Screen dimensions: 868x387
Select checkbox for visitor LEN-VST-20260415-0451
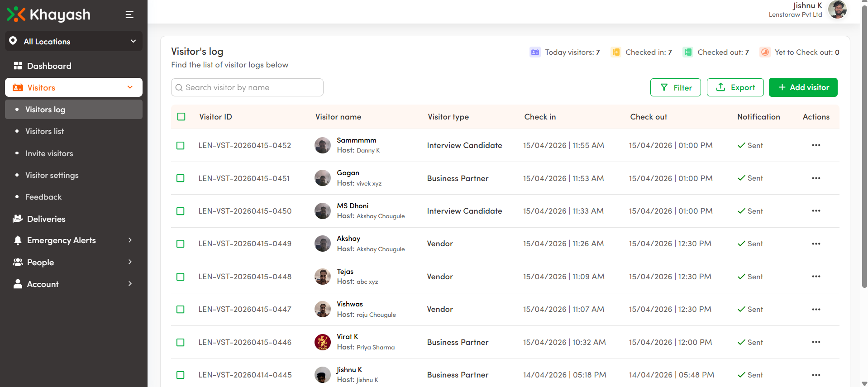[181, 178]
